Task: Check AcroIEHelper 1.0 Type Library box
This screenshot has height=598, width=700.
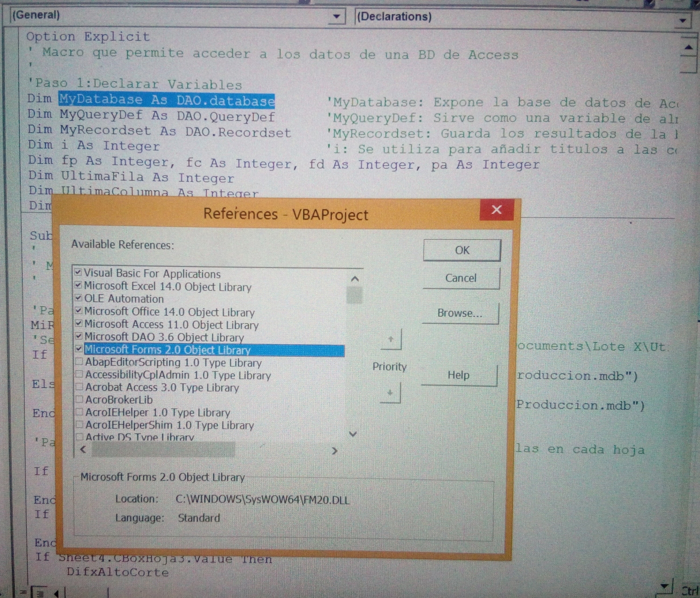Action: click(x=79, y=412)
